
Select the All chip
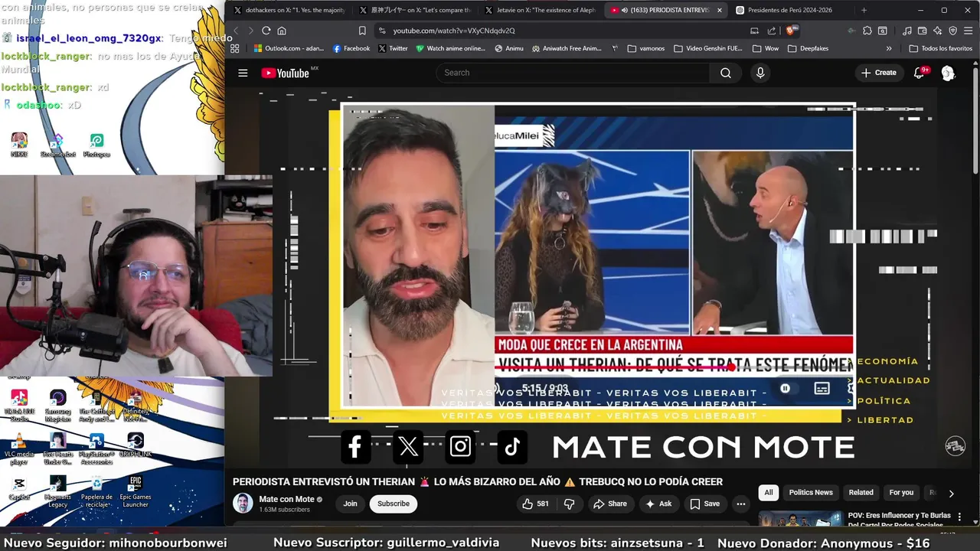(x=768, y=493)
